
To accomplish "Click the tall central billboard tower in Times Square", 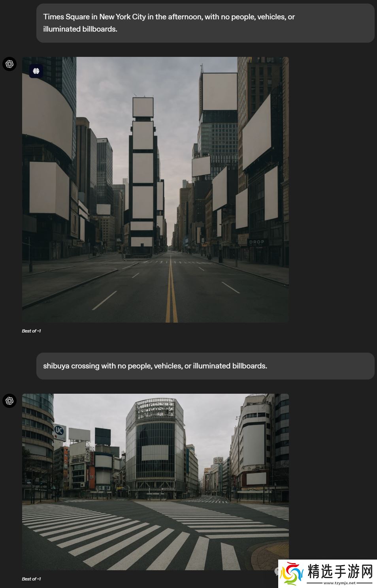I will 143,174.
